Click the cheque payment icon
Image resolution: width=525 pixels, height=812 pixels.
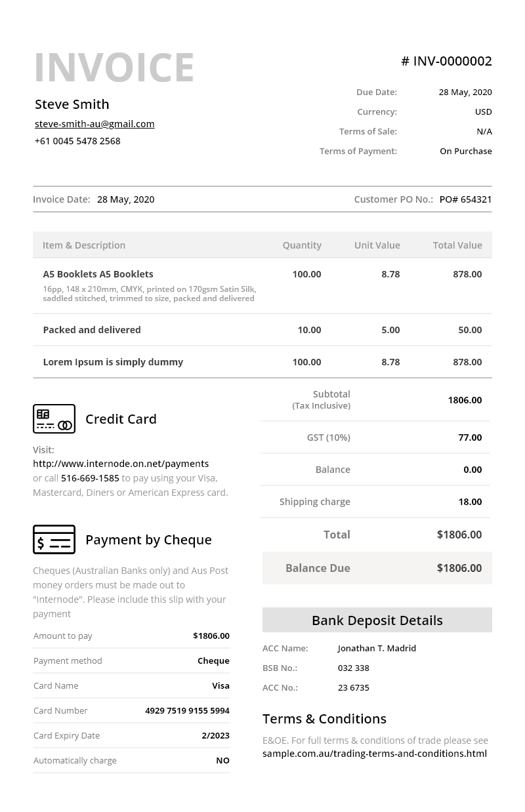(x=54, y=539)
